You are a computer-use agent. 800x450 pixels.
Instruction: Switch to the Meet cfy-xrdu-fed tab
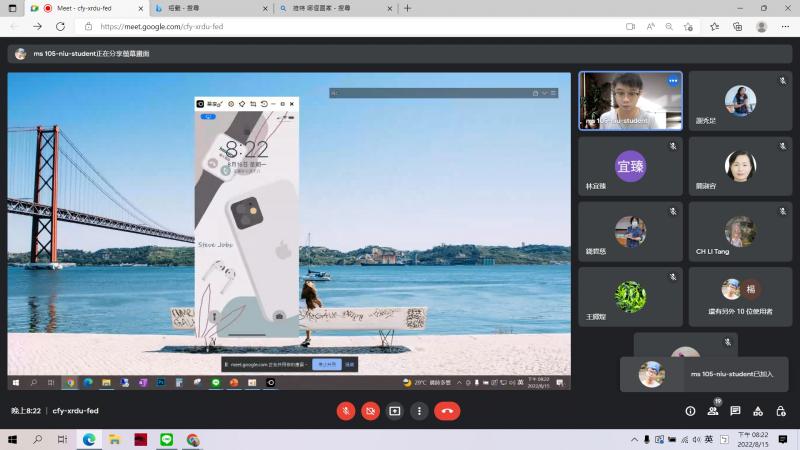(84, 8)
